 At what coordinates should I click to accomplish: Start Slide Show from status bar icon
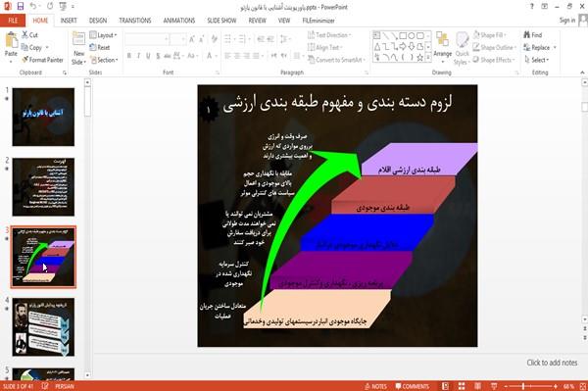pyautogui.click(x=494, y=386)
